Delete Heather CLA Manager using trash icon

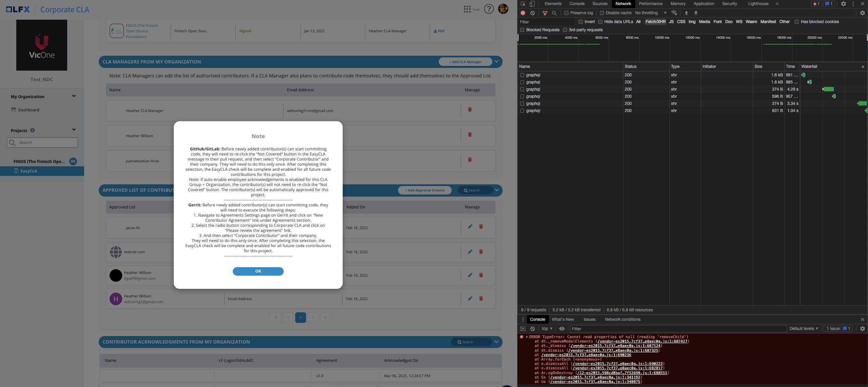470,110
